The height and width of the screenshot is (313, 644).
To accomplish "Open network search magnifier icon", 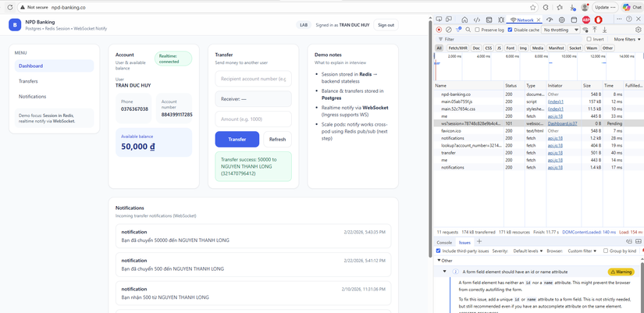I will (468, 30).
